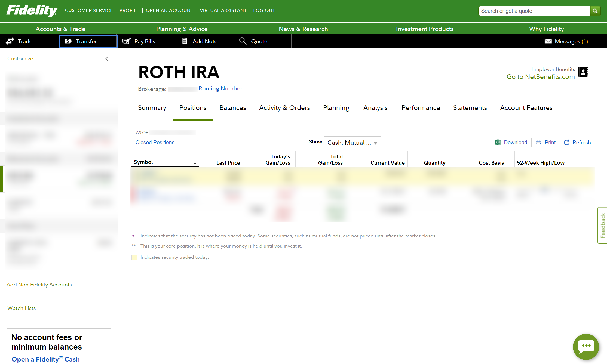Image resolution: width=607 pixels, height=364 pixels.
Task: Click the Pay Bills toolbar label
Action: (x=145, y=41)
